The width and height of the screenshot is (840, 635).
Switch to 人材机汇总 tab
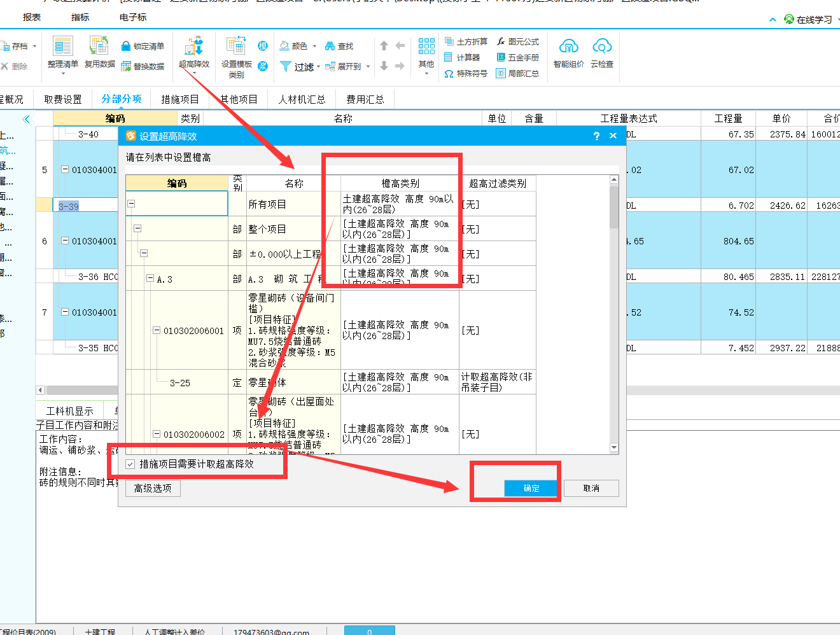click(x=302, y=99)
